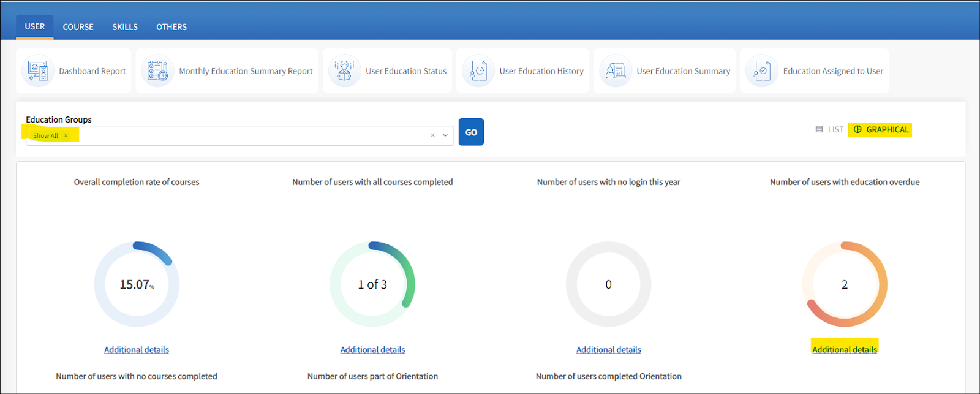Click the GO button

click(x=471, y=132)
